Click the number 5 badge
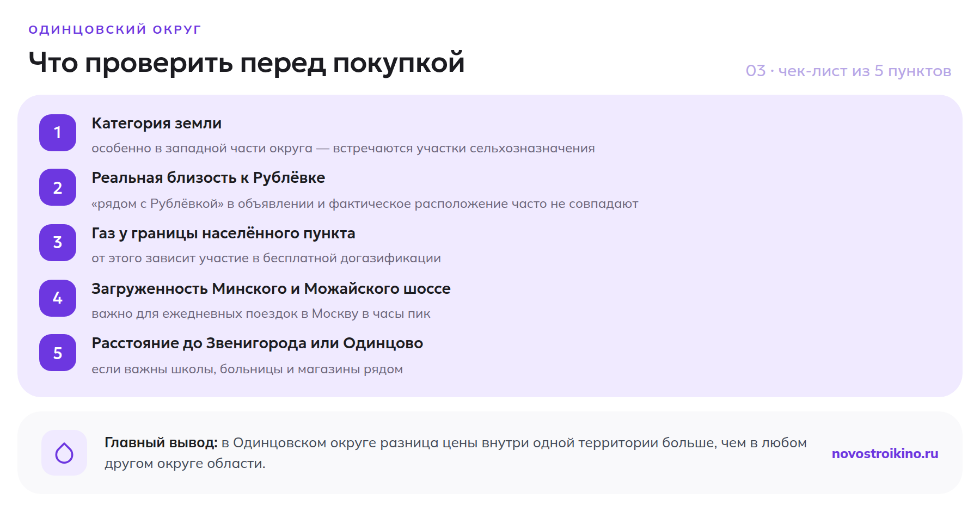The height and width of the screenshot is (530, 980). (58, 353)
